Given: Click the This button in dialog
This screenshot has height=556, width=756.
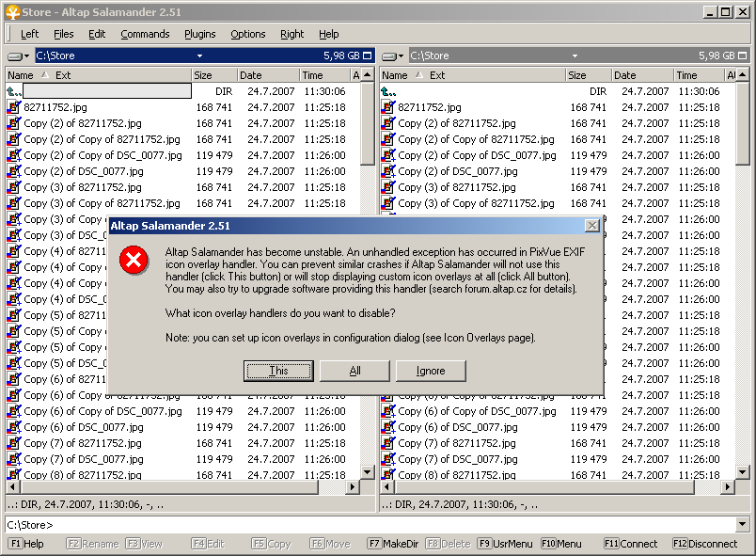Looking at the screenshot, I should [278, 371].
